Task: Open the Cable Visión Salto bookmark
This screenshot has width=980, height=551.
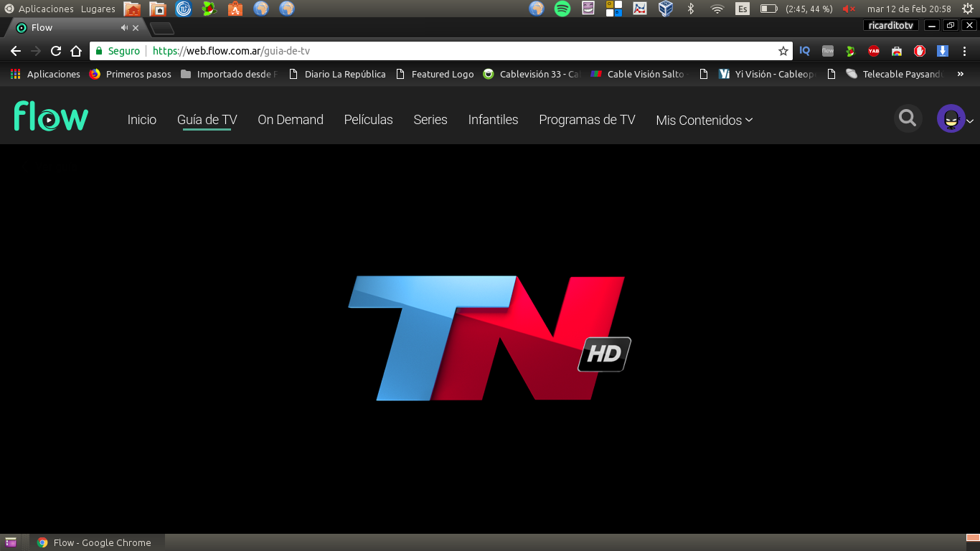Action: pos(639,74)
